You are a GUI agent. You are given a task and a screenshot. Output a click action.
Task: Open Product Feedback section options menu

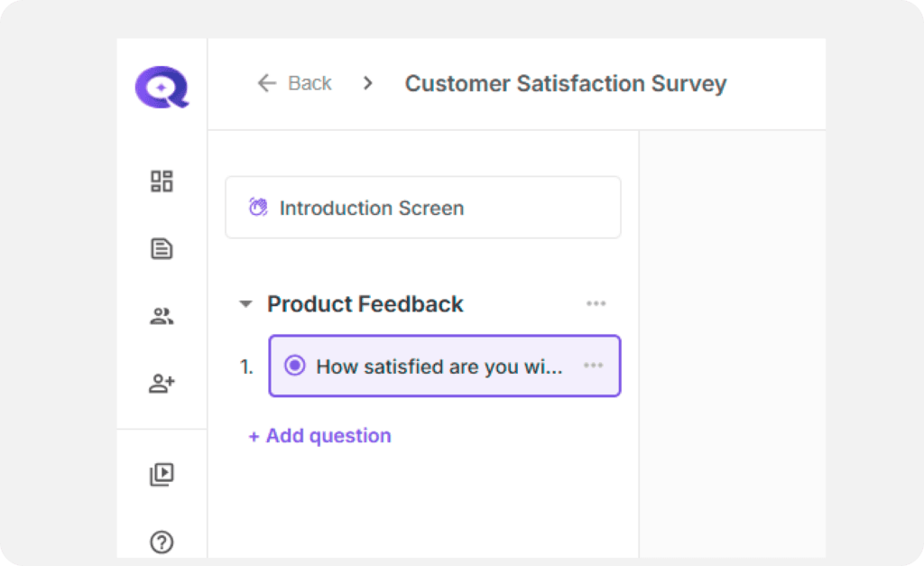pyautogui.click(x=596, y=303)
